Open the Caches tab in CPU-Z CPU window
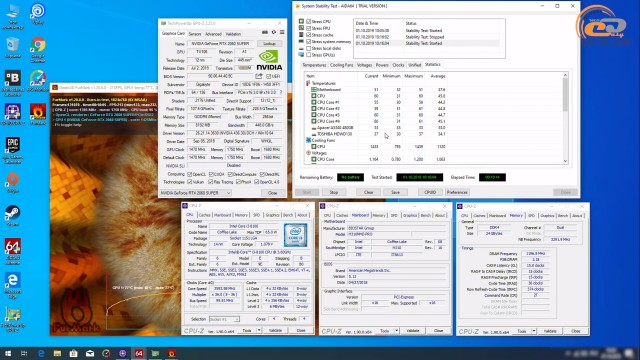Viewport: 640px width, 360px height. (204, 215)
